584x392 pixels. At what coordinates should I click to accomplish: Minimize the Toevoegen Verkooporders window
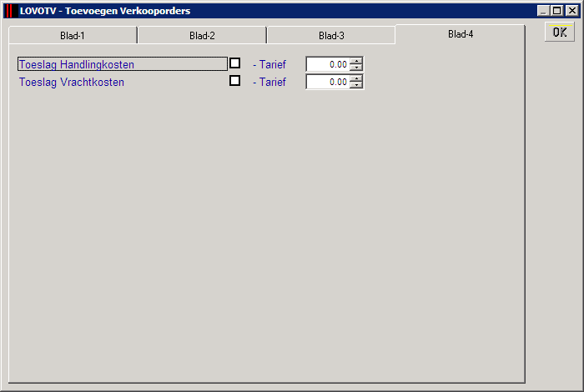click(x=543, y=11)
